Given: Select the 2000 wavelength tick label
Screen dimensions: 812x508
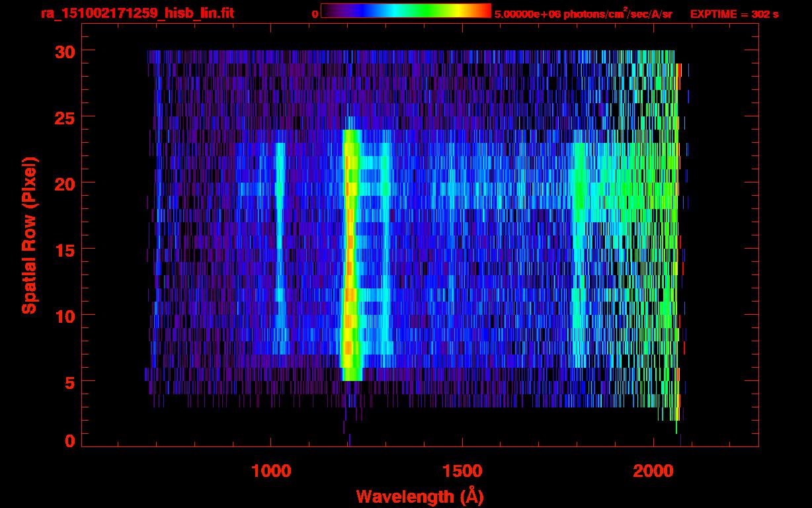Looking at the screenshot, I should [x=653, y=471].
